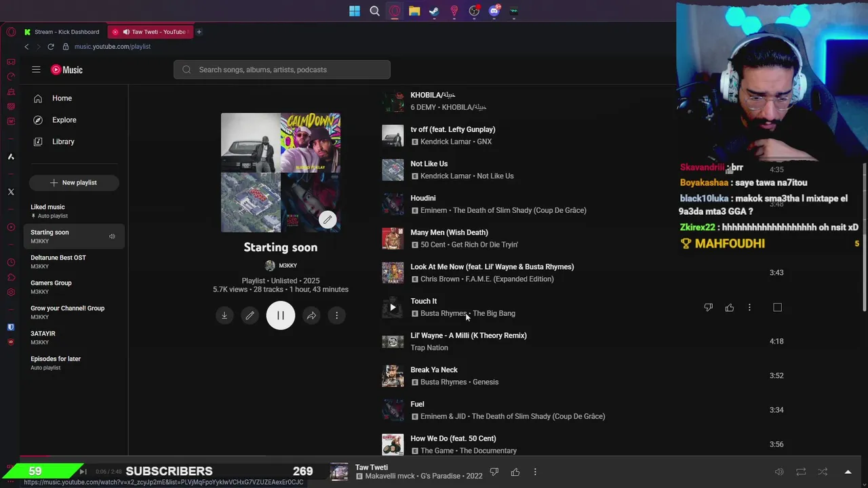Screen dimensions: 868x488
Task: Switch to Stream - Kick Dashboard tab
Action: pos(62,32)
